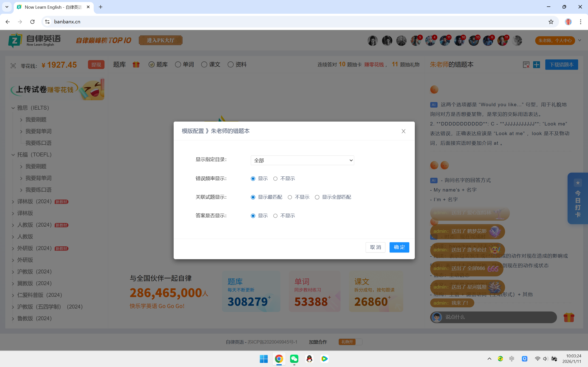Expand the 译林版 (2024) tree node
This screenshot has width=588, height=367.
coord(13,202)
